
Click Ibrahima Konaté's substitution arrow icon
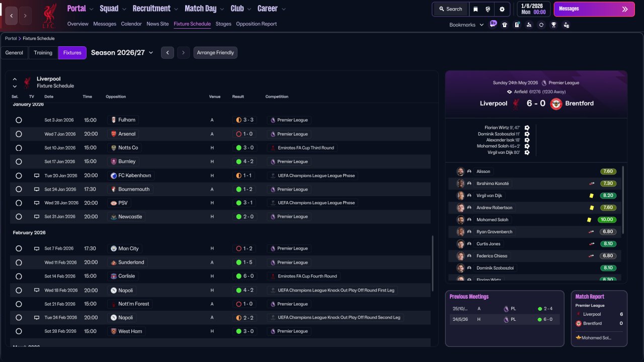[592, 184]
